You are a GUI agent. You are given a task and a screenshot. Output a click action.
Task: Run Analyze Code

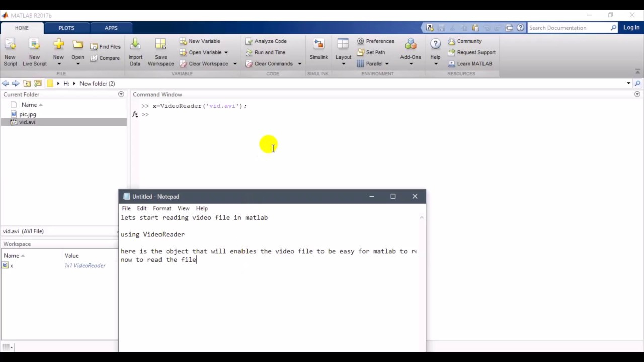tap(266, 41)
